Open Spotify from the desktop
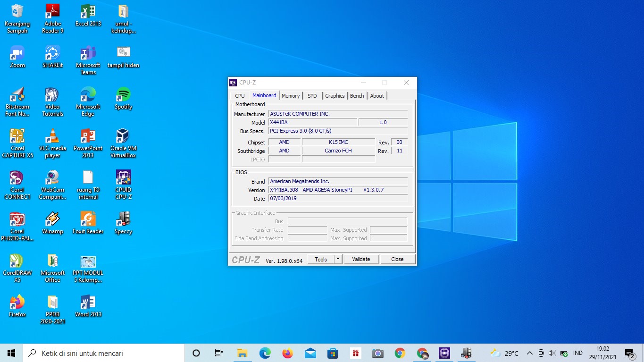This screenshot has width=644, height=362. pyautogui.click(x=123, y=98)
